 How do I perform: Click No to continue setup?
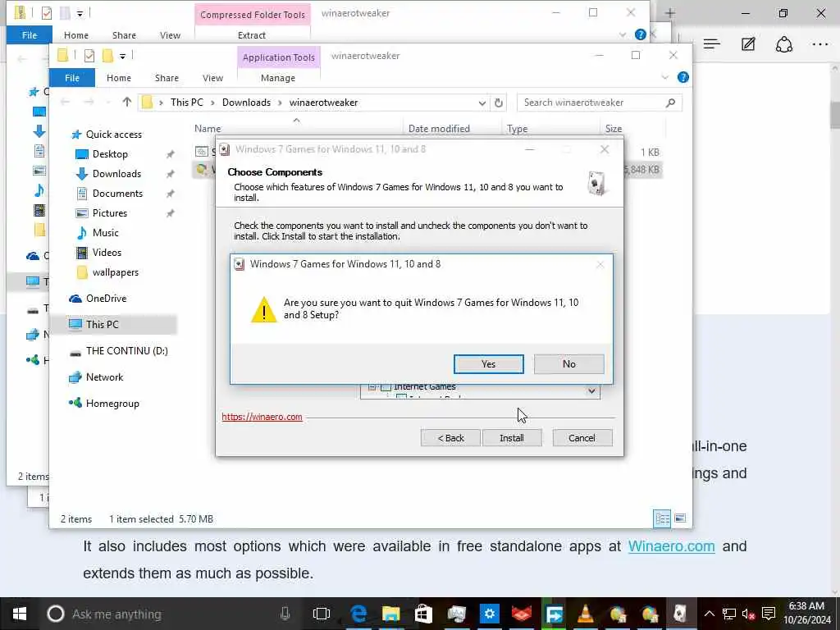click(x=569, y=364)
